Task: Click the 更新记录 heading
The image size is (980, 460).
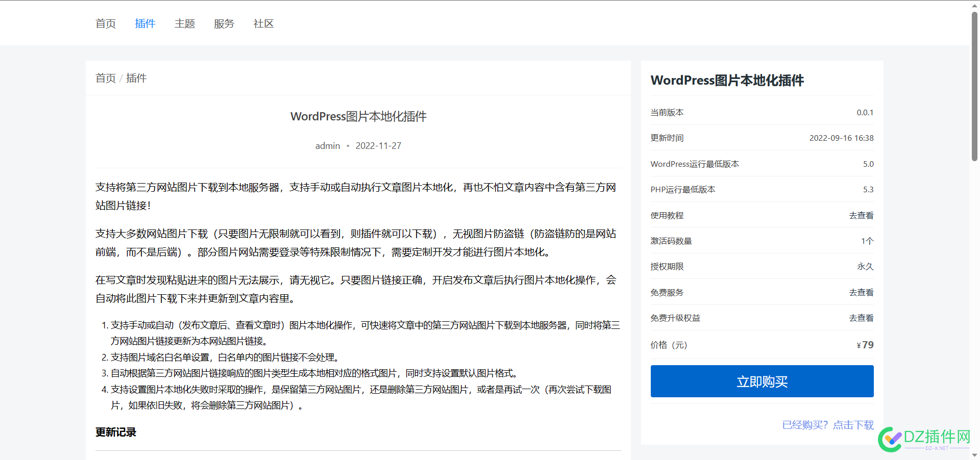Action: [116, 432]
